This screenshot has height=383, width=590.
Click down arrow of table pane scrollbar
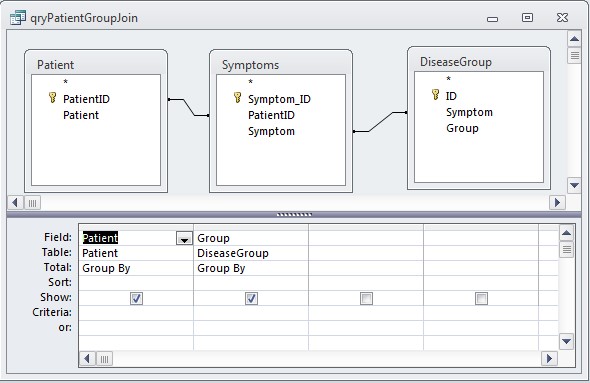pyautogui.click(x=574, y=185)
